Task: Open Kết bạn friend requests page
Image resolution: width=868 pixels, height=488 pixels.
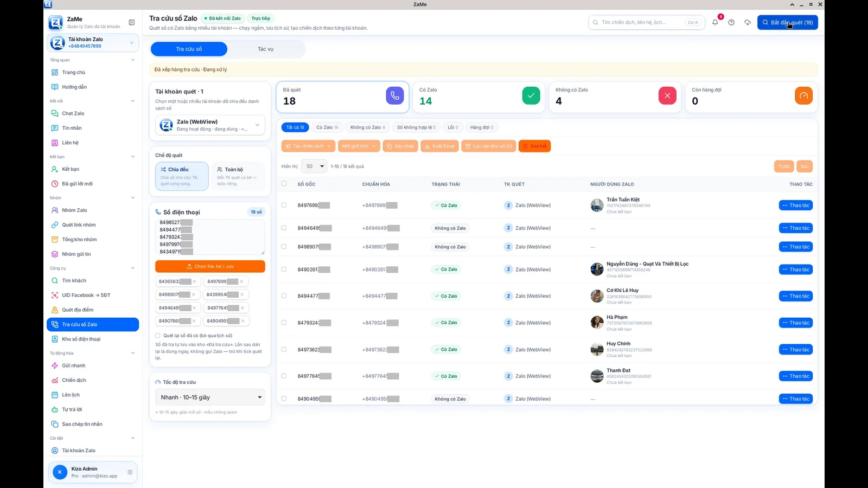Action: (x=93, y=169)
